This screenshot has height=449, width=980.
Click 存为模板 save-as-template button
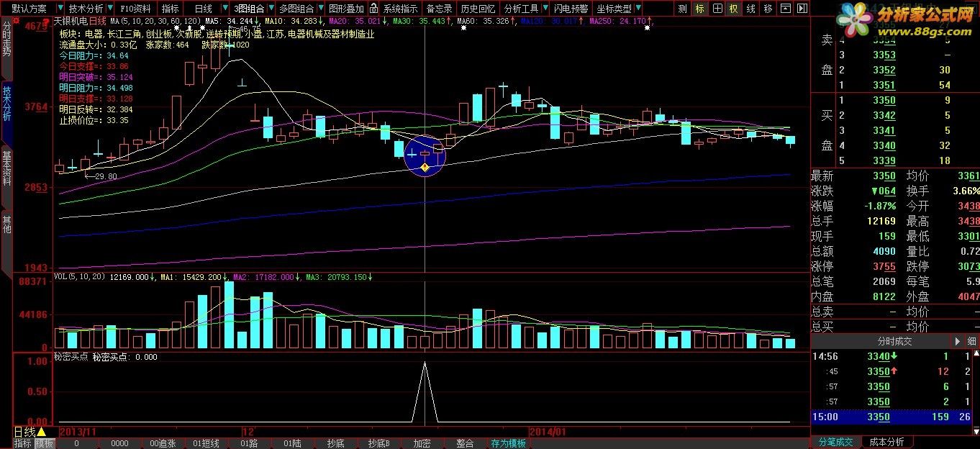point(508,443)
